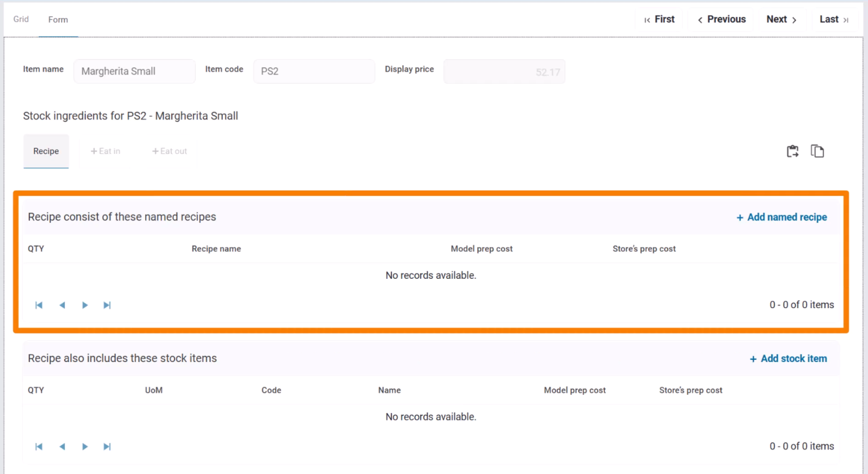Add an Eat in recipe tab
Screen dimensions: 868x474
(x=105, y=151)
